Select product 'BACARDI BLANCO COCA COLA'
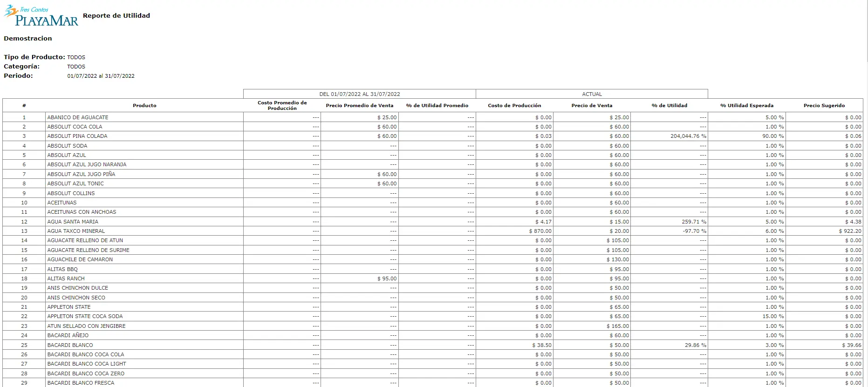Viewport: 868px width, 387px height. click(86, 354)
